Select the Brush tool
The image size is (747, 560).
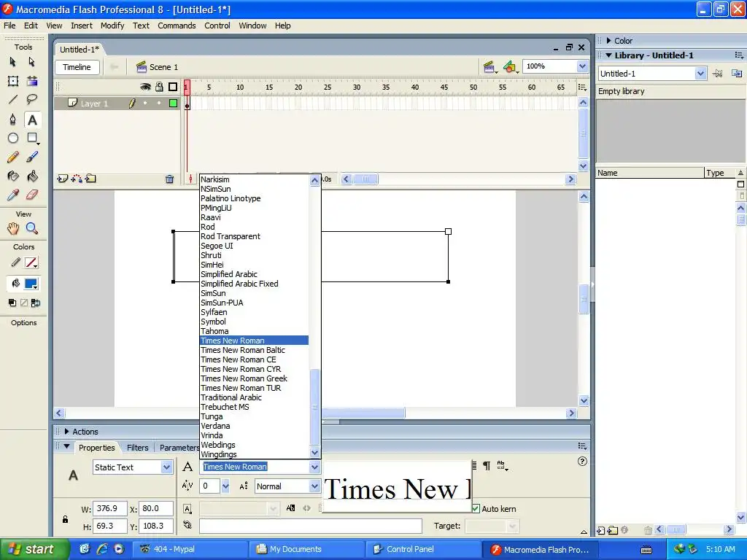point(32,157)
